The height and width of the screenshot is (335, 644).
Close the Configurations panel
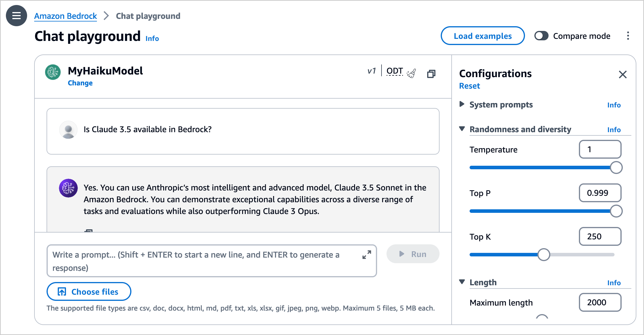[622, 74]
